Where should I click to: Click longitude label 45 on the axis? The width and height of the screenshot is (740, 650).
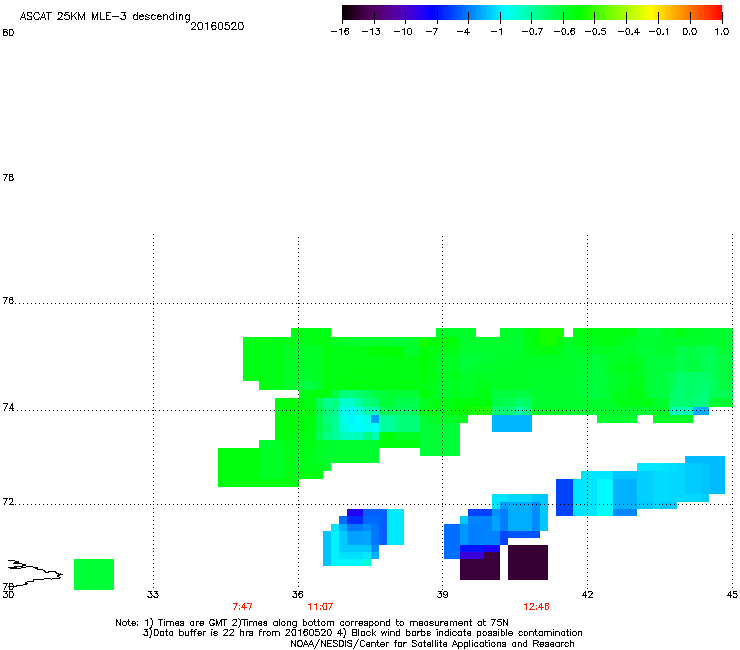pyautogui.click(x=732, y=594)
